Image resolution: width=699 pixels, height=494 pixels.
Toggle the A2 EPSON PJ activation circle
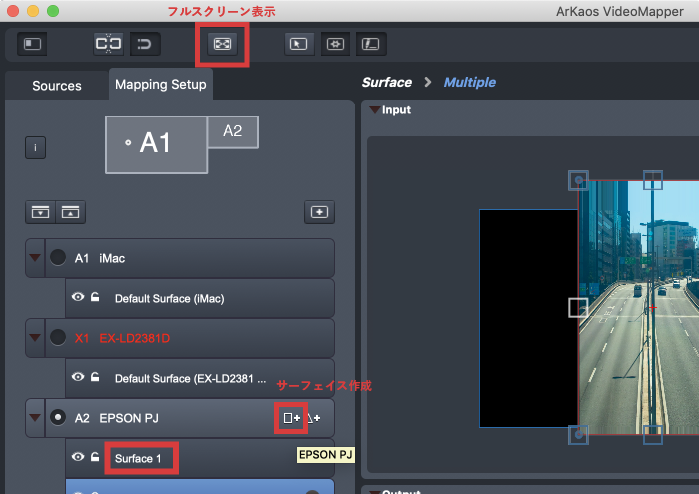click(58, 417)
